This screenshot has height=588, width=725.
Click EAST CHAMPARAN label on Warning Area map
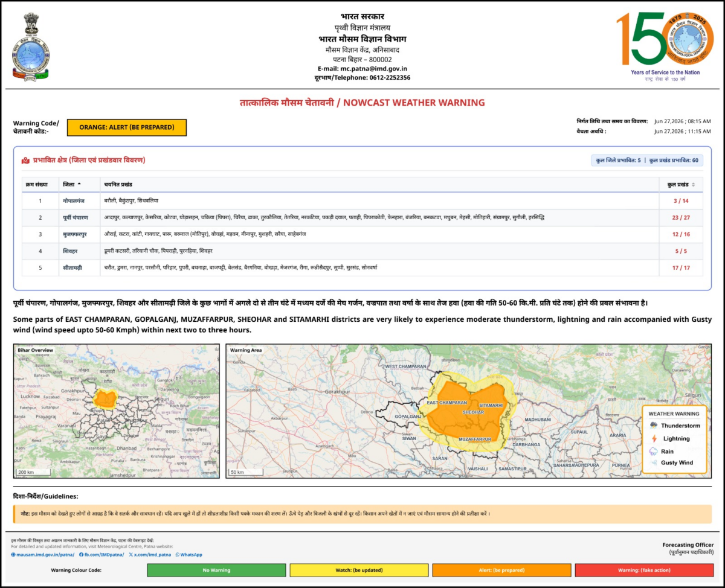(x=446, y=402)
